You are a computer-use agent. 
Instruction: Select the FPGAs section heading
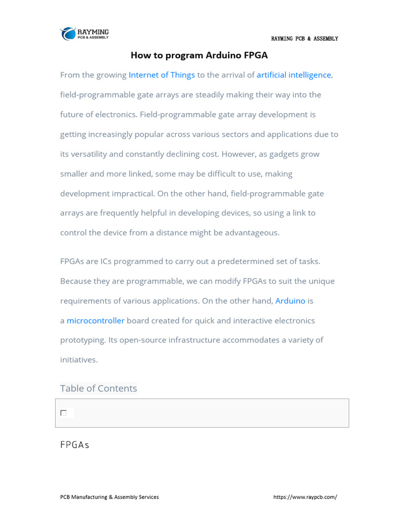click(75, 445)
